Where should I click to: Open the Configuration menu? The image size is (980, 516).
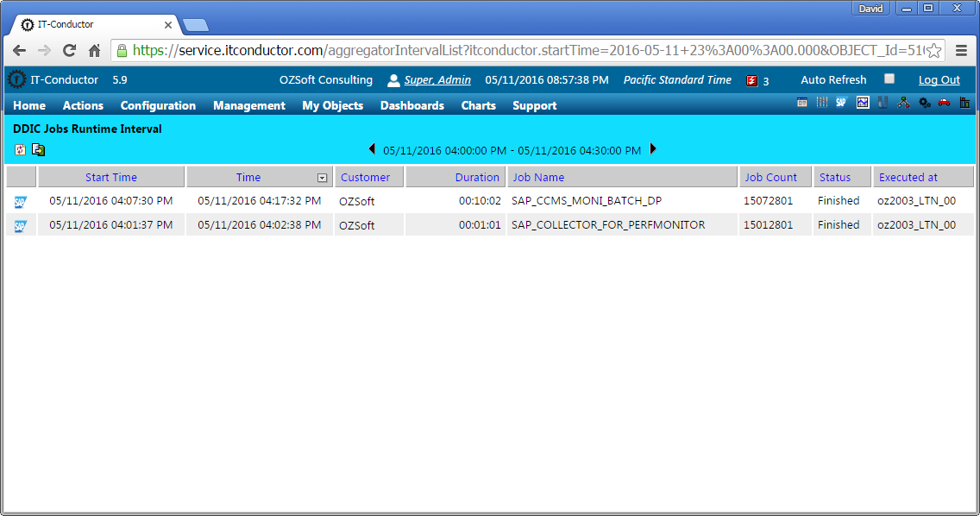coord(158,105)
